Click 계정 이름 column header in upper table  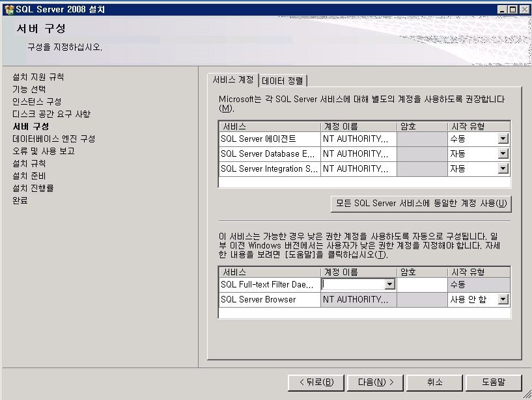tap(359, 126)
